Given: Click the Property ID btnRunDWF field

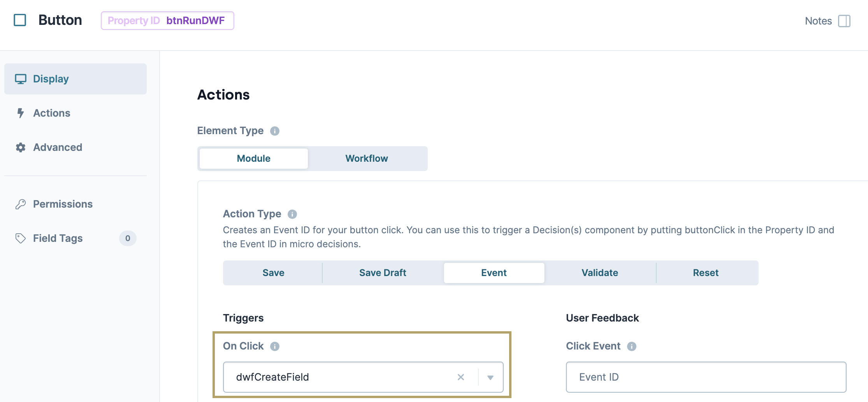Looking at the screenshot, I should tap(167, 21).
